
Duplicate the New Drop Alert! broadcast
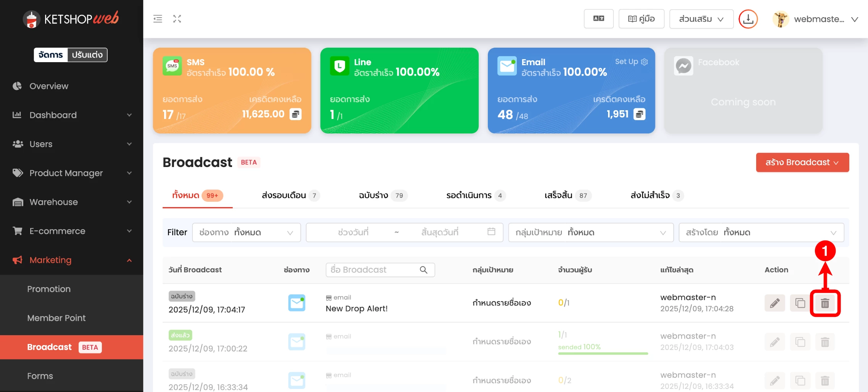tap(800, 303)
